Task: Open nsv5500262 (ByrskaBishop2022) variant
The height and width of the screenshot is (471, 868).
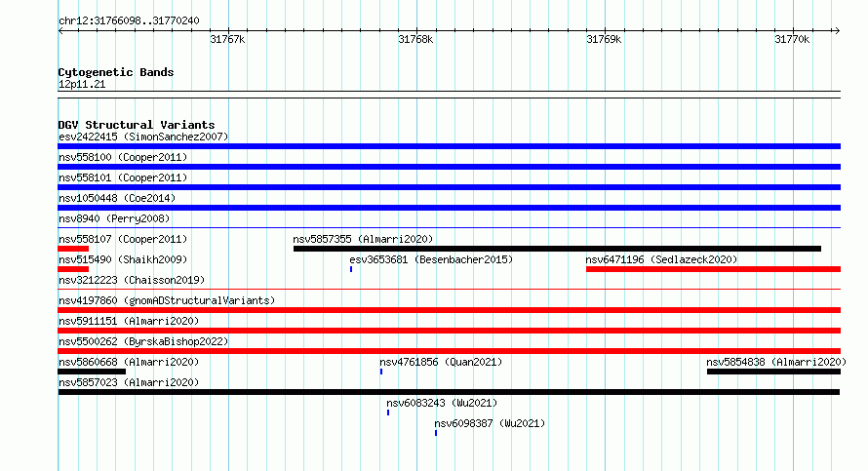Action: point(143,341)
